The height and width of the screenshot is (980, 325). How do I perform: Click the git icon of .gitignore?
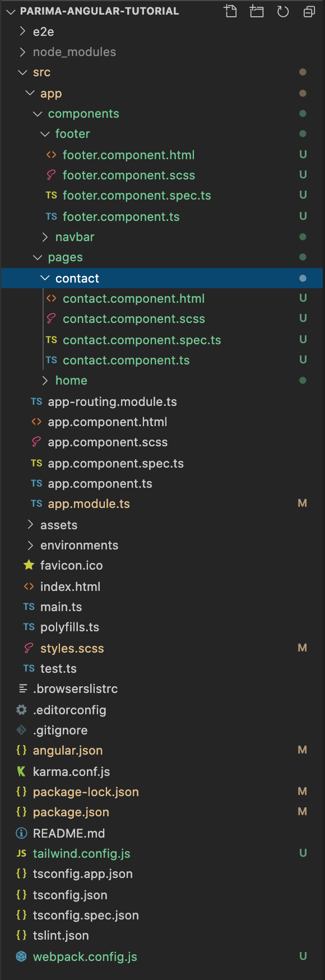tap(21, 730)
